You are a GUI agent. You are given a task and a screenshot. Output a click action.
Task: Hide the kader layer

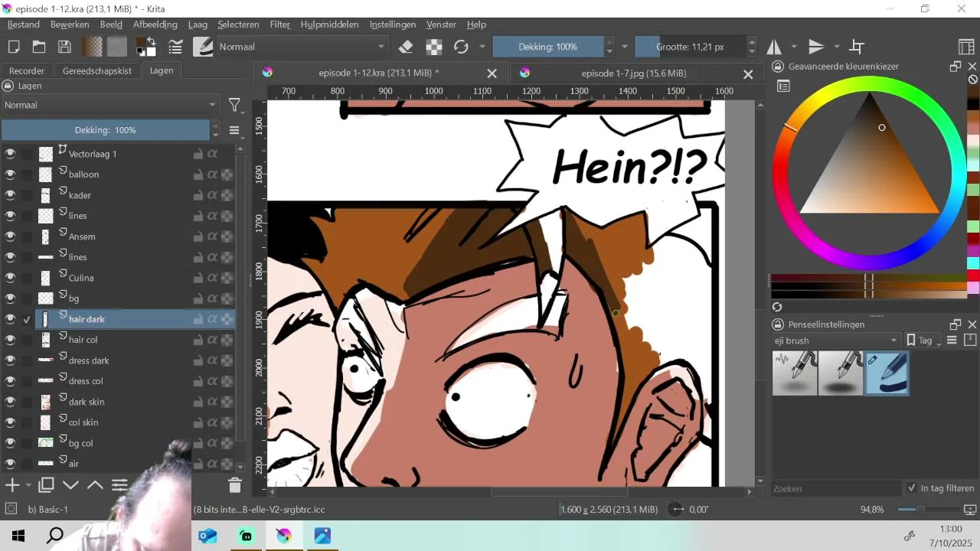tap(10, 195)
